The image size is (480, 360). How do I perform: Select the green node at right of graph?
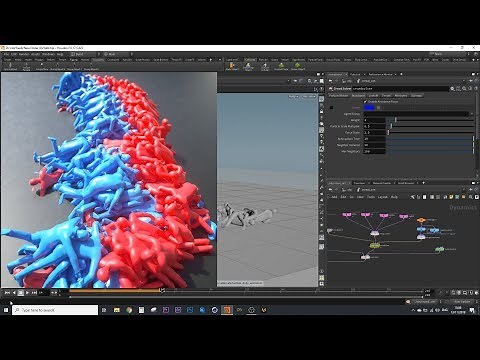click(x=440, y=249)
